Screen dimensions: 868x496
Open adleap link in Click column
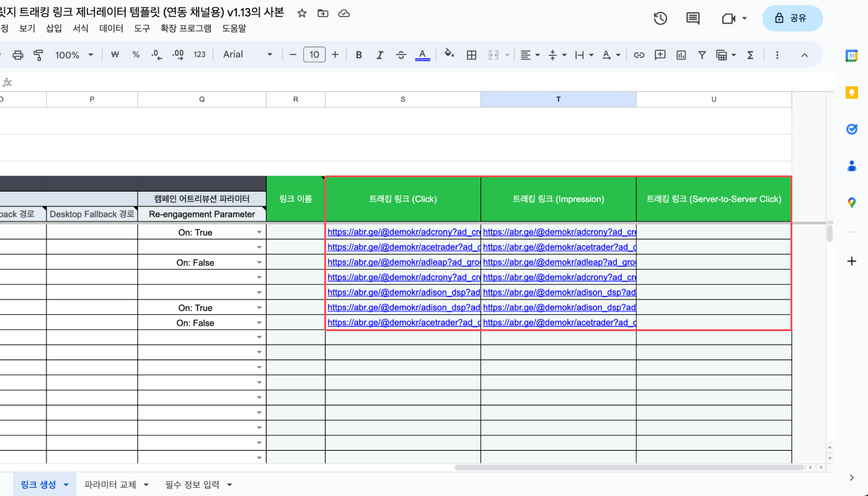coord(404,262)
